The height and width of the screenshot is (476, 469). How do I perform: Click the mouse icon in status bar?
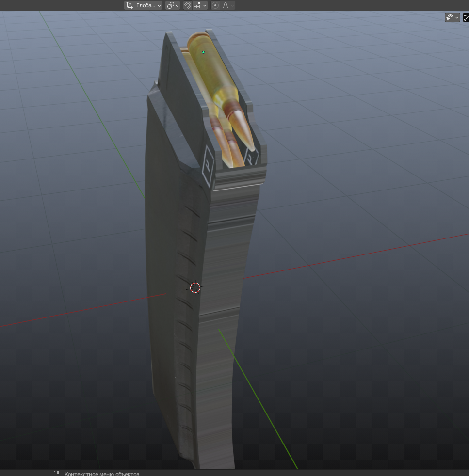coord(56,474)
